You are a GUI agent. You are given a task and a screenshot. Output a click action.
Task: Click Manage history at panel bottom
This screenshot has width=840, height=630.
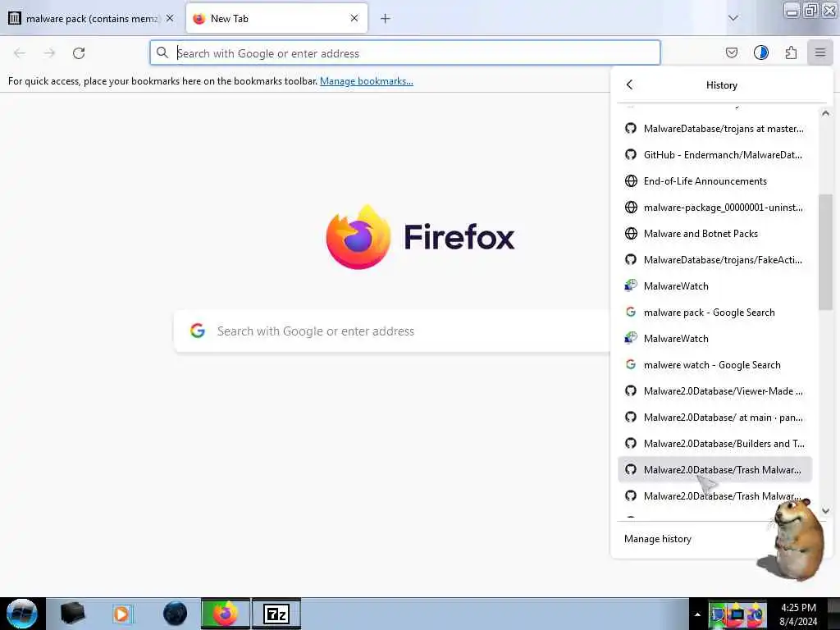[657, 539]
